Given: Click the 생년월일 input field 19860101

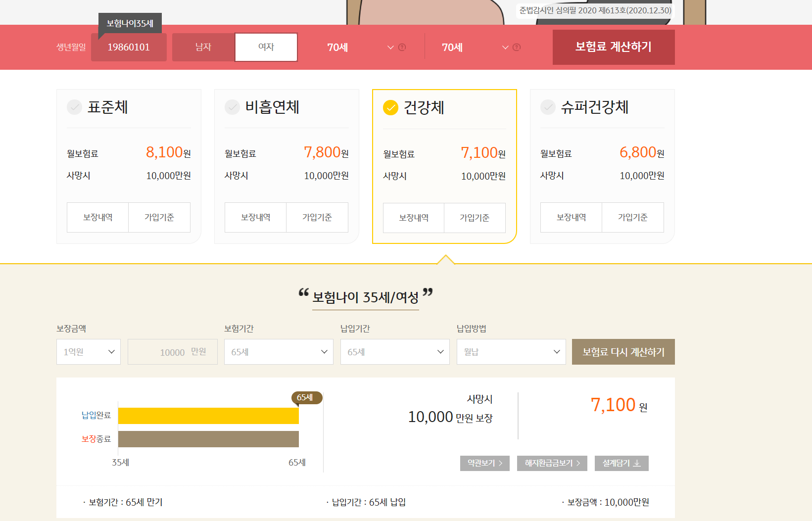Looking at the screenshot, I should [129, 47].
